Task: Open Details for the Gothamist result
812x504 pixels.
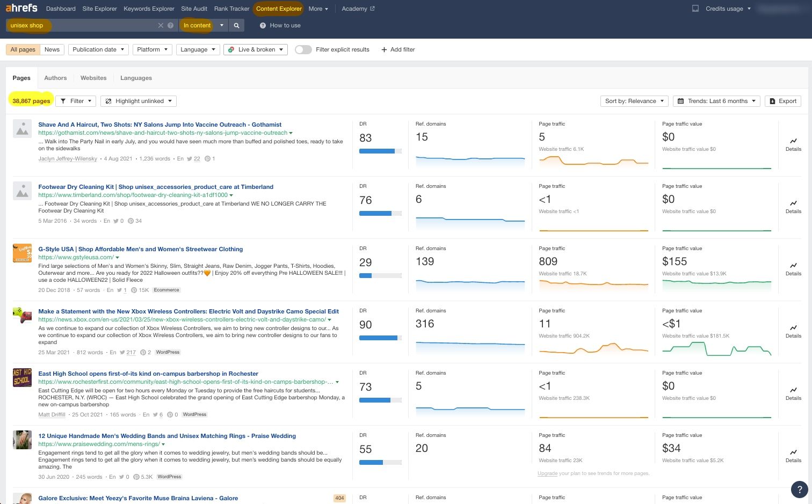Action: tap(793, 144)
